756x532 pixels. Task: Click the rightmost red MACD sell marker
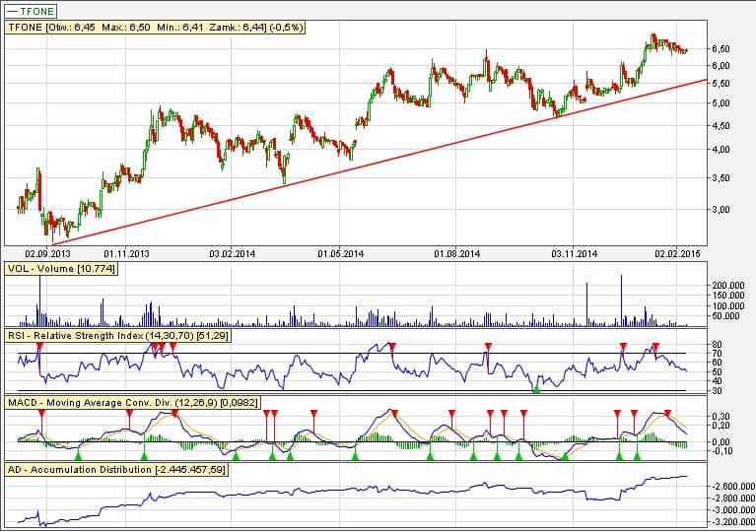669,414
